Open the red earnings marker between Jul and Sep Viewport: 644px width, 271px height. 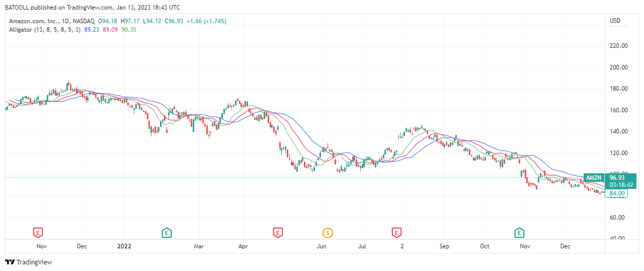point(396,232)
